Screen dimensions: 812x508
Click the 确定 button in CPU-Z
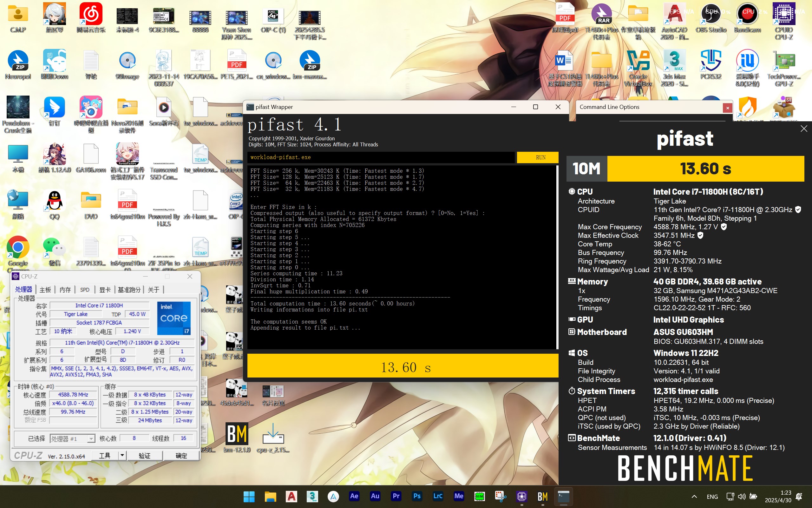181,456
